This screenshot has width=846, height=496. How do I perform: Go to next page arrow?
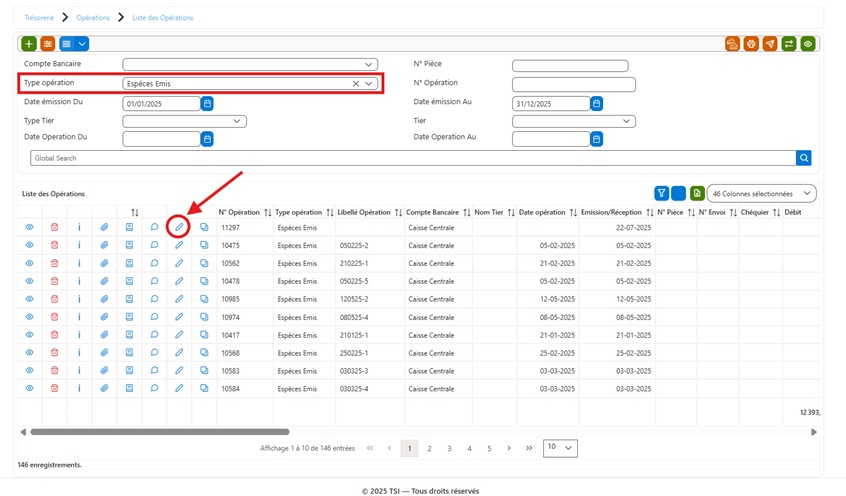coord(509,449)
